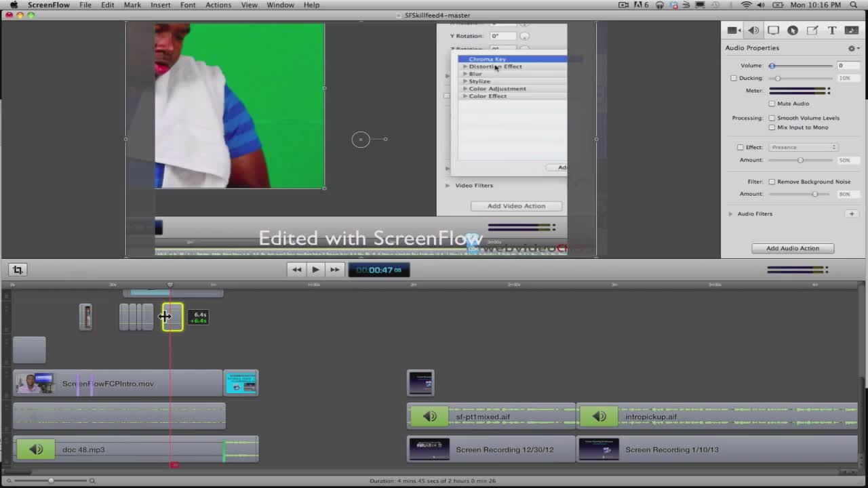Open the Edit menu

[108, 5]
